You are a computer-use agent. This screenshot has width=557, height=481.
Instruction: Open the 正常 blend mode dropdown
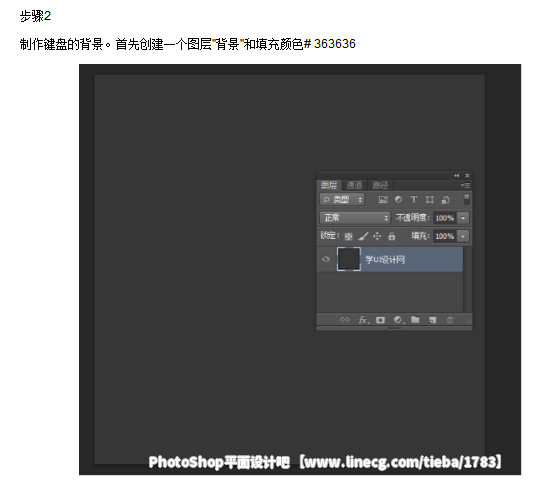coord(355,218)
